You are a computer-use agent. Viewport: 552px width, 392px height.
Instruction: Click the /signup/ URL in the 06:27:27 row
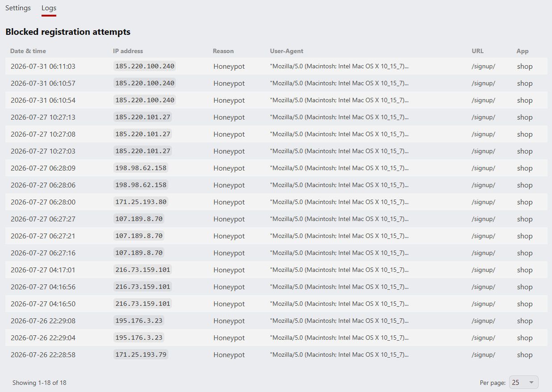[483, 219]
